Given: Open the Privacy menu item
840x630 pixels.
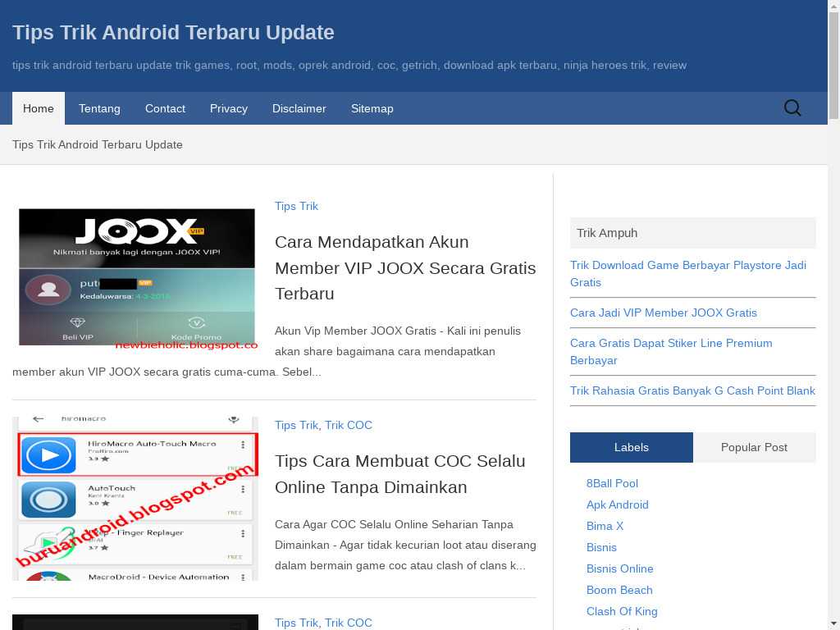Looking at the screenshot, I should (x=229, y=108).
